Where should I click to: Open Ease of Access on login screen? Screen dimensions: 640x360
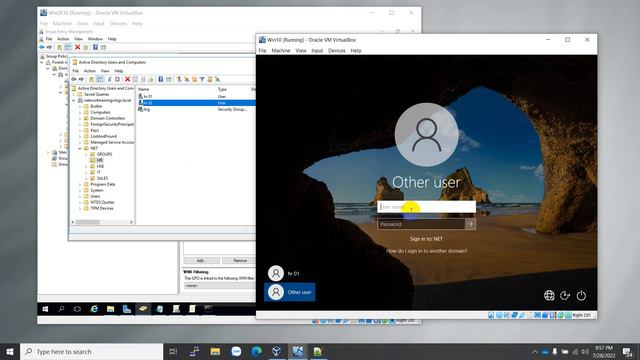565,295
